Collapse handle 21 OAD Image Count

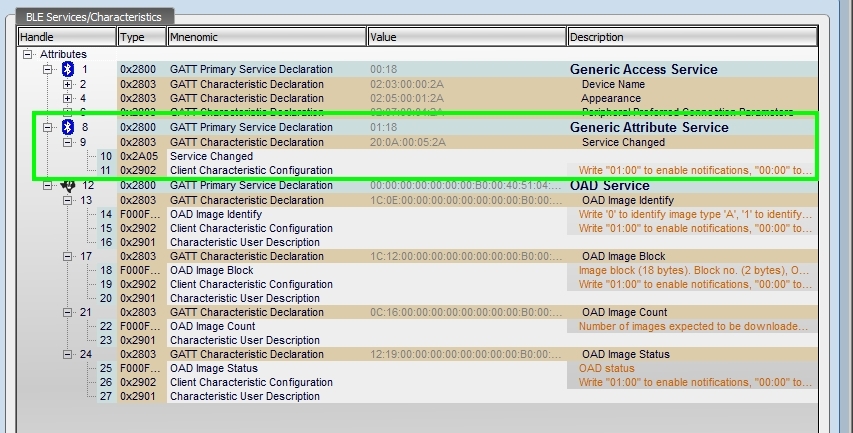pyautogui.click(x=67, y=312)
